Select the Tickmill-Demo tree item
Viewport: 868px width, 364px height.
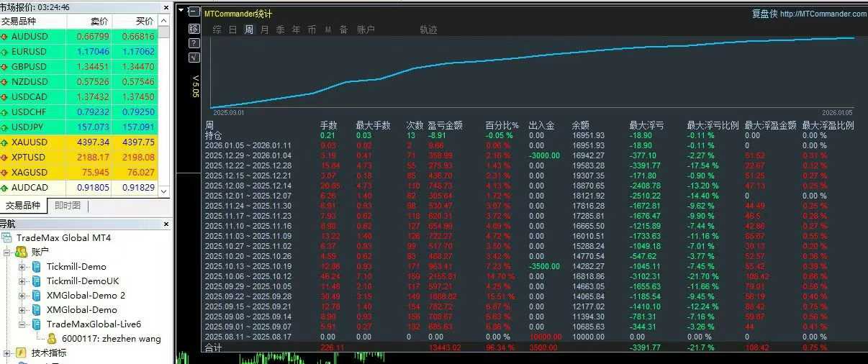tap(76, 267)
